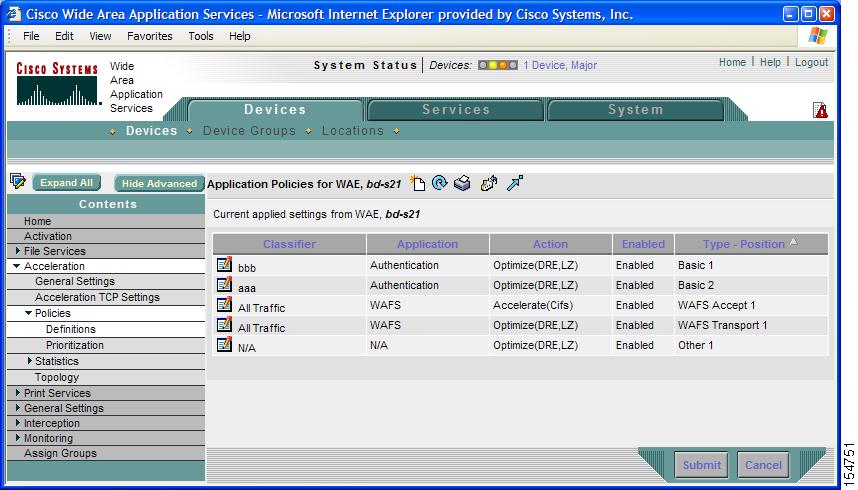Open the File menu
Screen dimensions: 858x490
click(31, 36)
